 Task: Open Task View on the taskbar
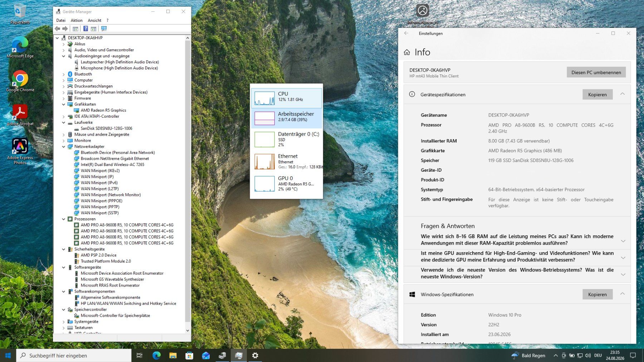pyautogui.click(x=140, y=355)
